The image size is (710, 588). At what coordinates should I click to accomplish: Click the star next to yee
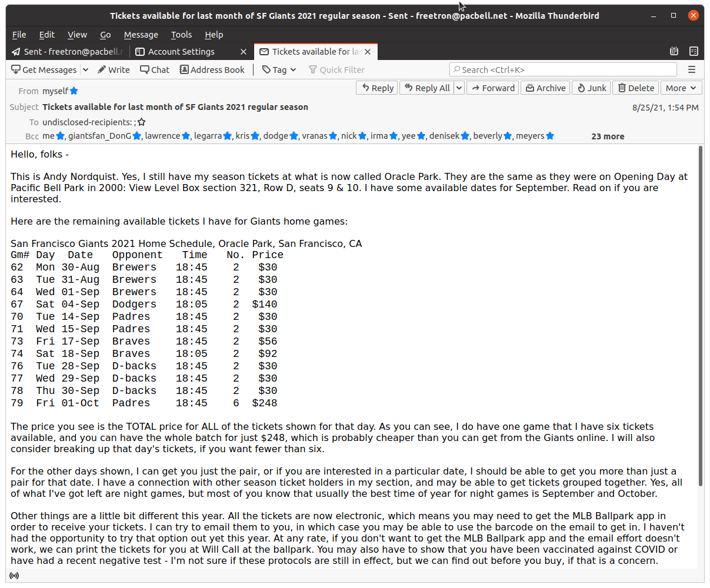(x=421, y=136)
